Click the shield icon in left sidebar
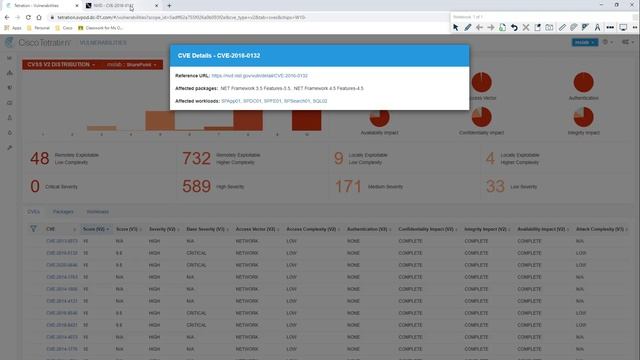The height and width of the screenshot is (360, 640). click(10, 88)
